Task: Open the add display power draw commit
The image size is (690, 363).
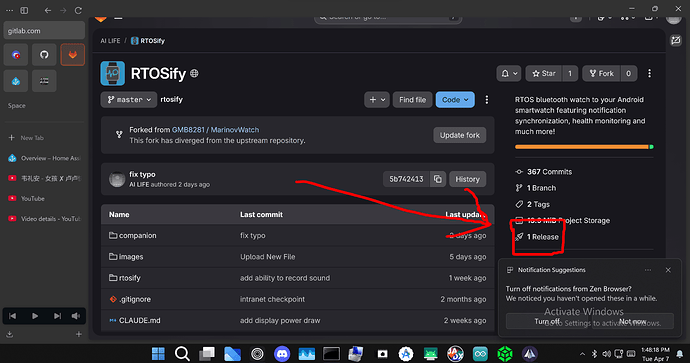Action: (x=280, y=320)
